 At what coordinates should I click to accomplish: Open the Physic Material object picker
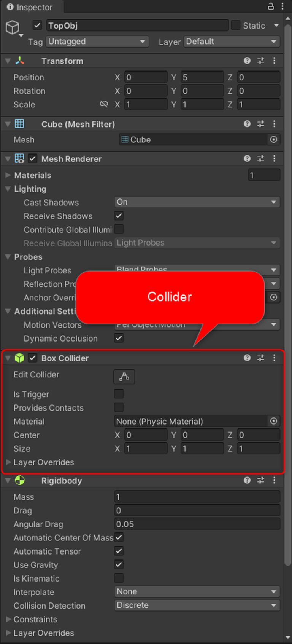(273, 421)
